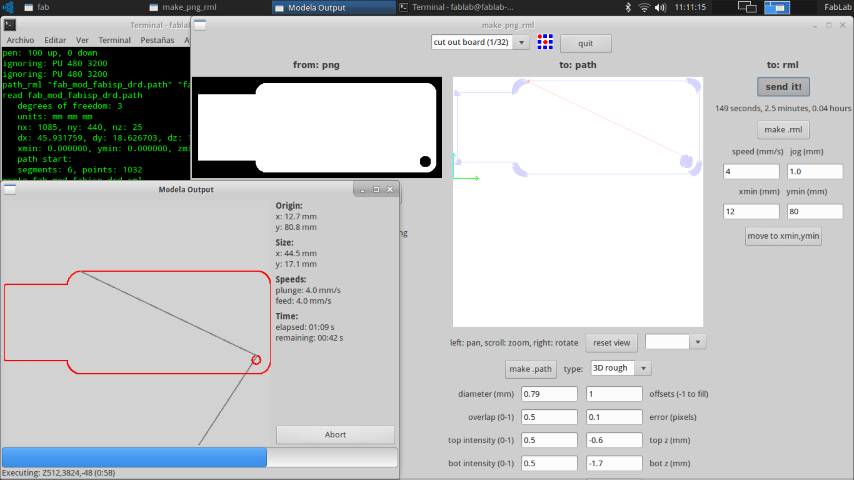Image resolution: width=854 pixels, height=480 pixels.
Task: Click the error (pixels) input field
Action: (614, 417)
